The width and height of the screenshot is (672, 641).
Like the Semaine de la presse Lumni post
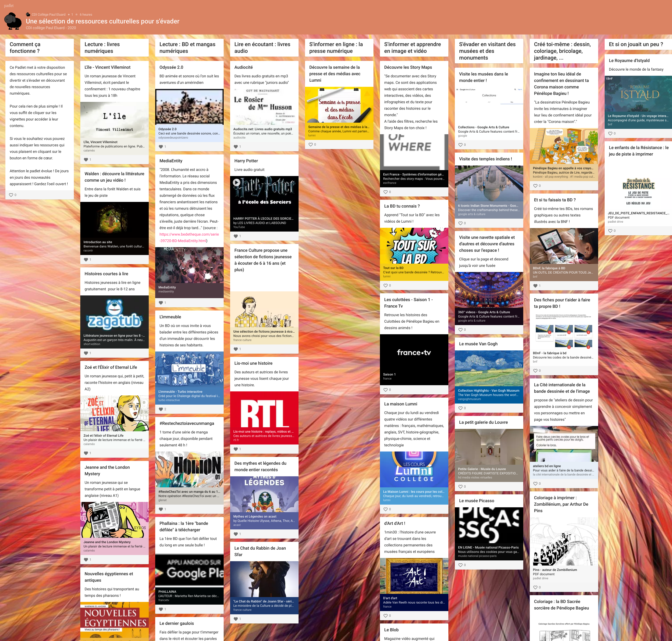click(311, 144)
